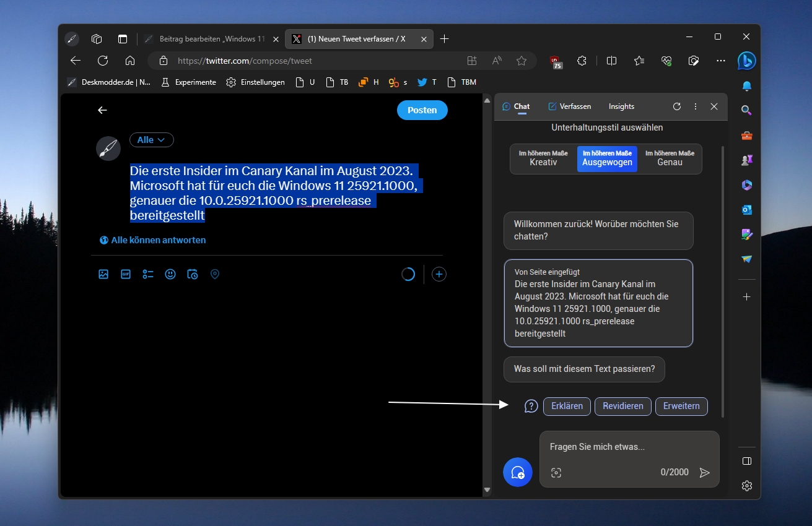Tag location with pin icon

coord(215,274)
